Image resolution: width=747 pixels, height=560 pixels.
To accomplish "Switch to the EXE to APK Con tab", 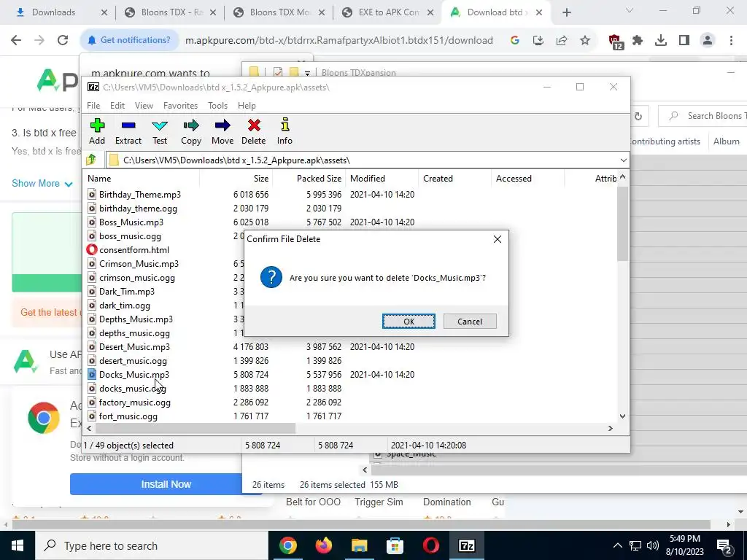I will 389,12.
